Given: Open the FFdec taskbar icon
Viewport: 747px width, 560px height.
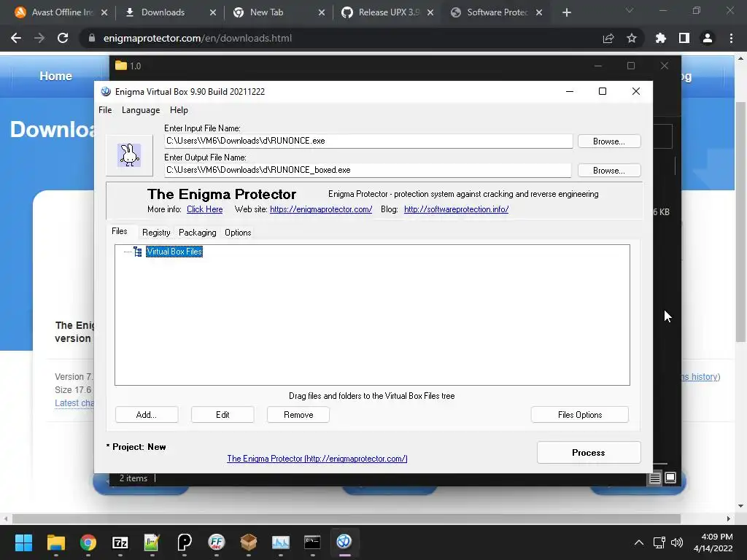Looking at the screenshot, I should pos(216,542).
